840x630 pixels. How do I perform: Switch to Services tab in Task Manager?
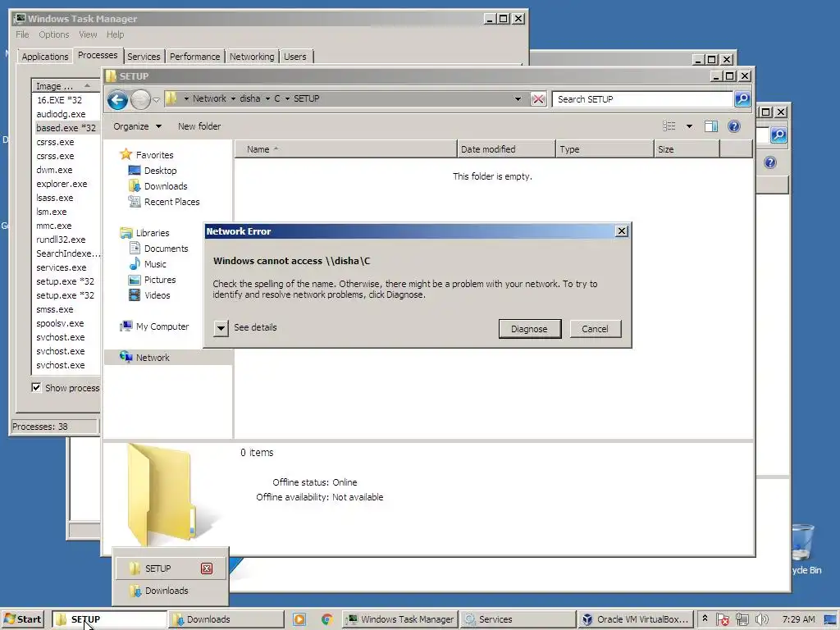tap(144, 57)
